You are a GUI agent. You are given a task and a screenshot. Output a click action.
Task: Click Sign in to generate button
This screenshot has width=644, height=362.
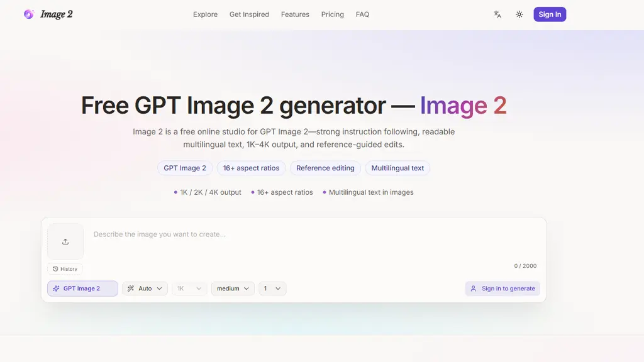click(502, 288)
